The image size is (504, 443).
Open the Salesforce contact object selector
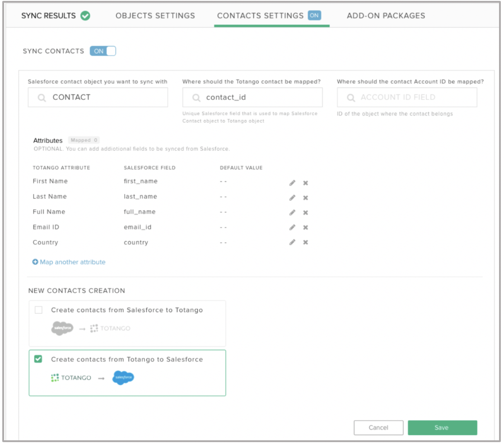pos(98,97)
